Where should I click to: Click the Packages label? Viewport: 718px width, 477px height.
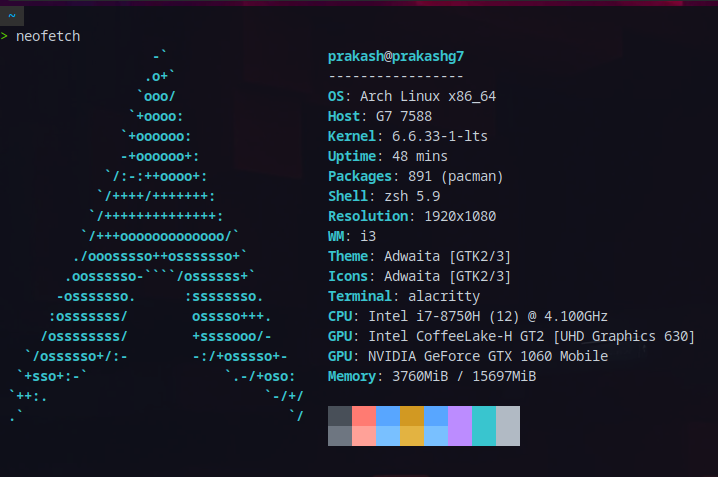point(360,177)
